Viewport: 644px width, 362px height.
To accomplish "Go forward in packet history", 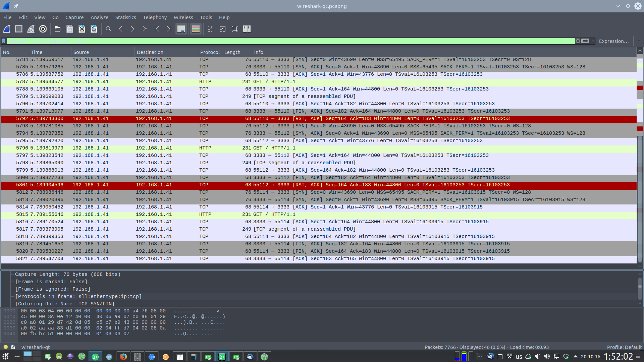I will coord(133,29).
